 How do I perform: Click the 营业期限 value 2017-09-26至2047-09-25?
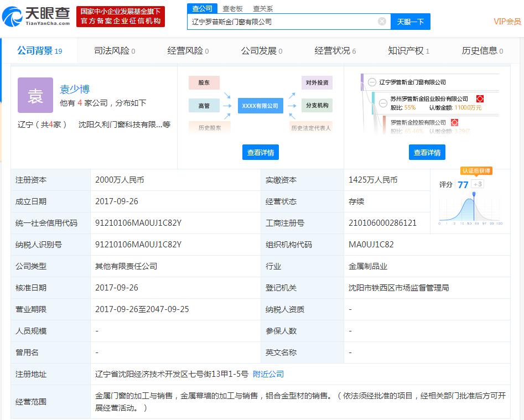click(142, 309)
